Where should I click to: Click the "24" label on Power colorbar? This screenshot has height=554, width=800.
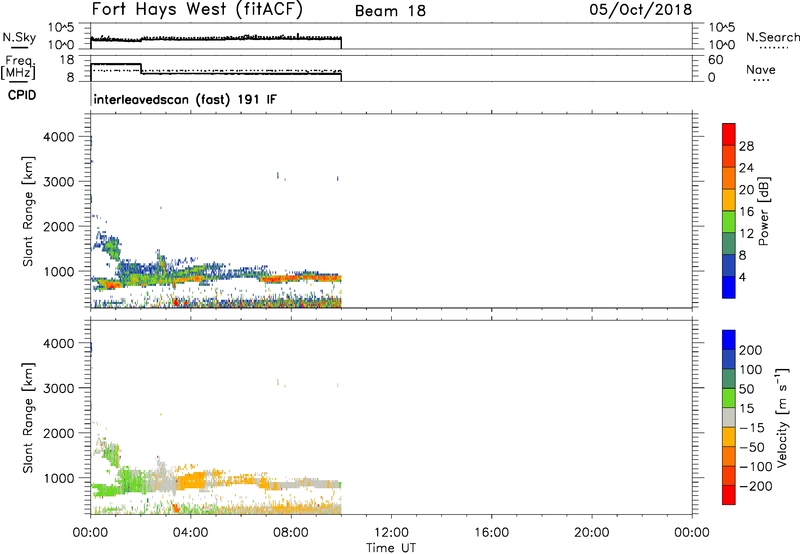tap(746, 168)
